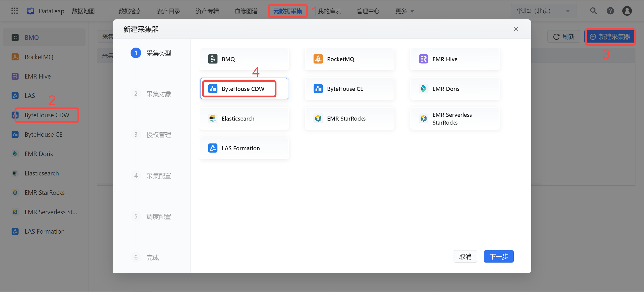Open the user account avatar icon
The image size is (644, 292).
pyautogui.click(x=627, y=11)
